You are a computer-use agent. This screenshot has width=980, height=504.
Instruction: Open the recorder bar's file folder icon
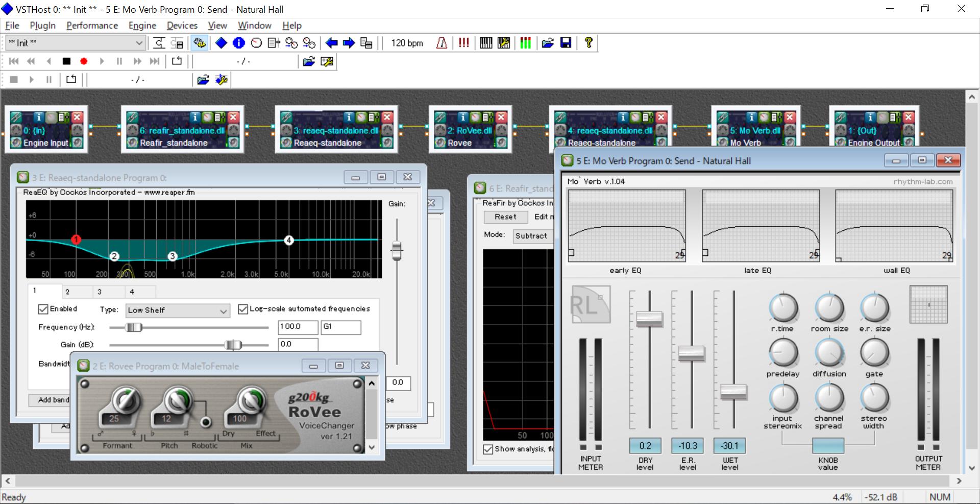[203, 80]
